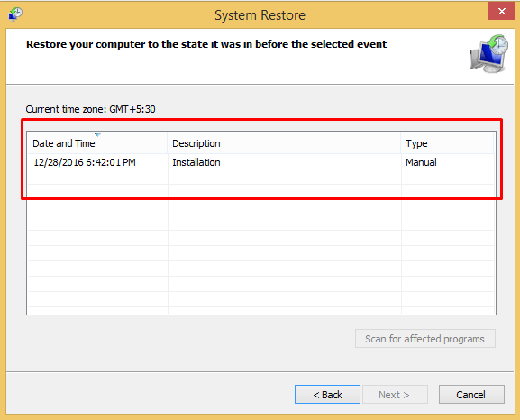The height and width of the screenshot is (420, 520).
Task: Sort by the Date and Time column
Action: click(97, 143)
